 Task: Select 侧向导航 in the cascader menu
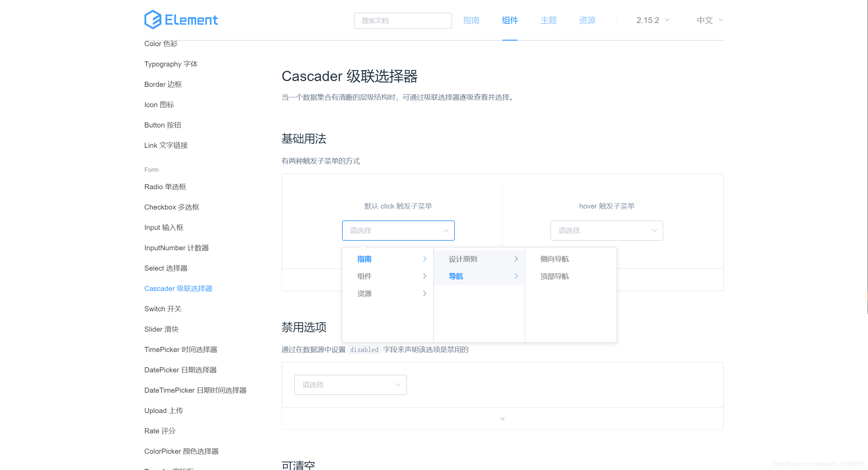coord(554,259)
